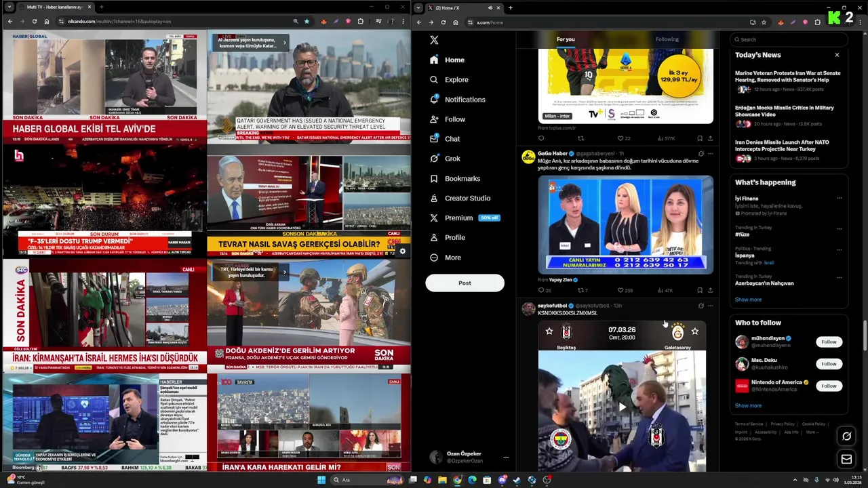Open options for İspanya trending item
868x488 pixels.
tap(839, 249)
